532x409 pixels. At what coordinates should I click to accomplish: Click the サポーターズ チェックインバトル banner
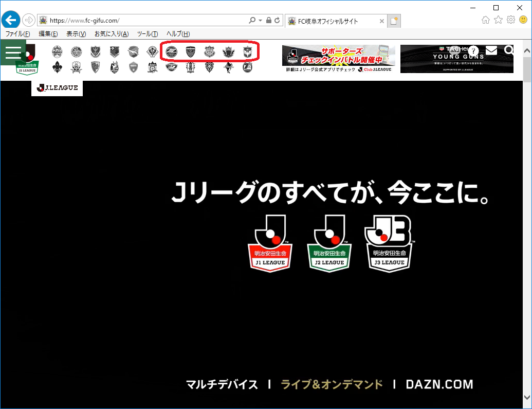click(338, 59)
